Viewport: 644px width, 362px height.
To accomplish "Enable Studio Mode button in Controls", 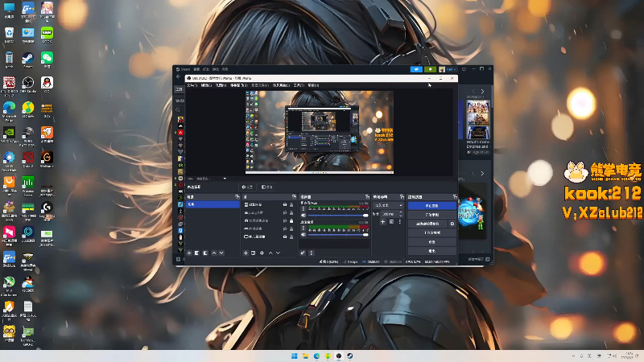I will pos(431,232).
